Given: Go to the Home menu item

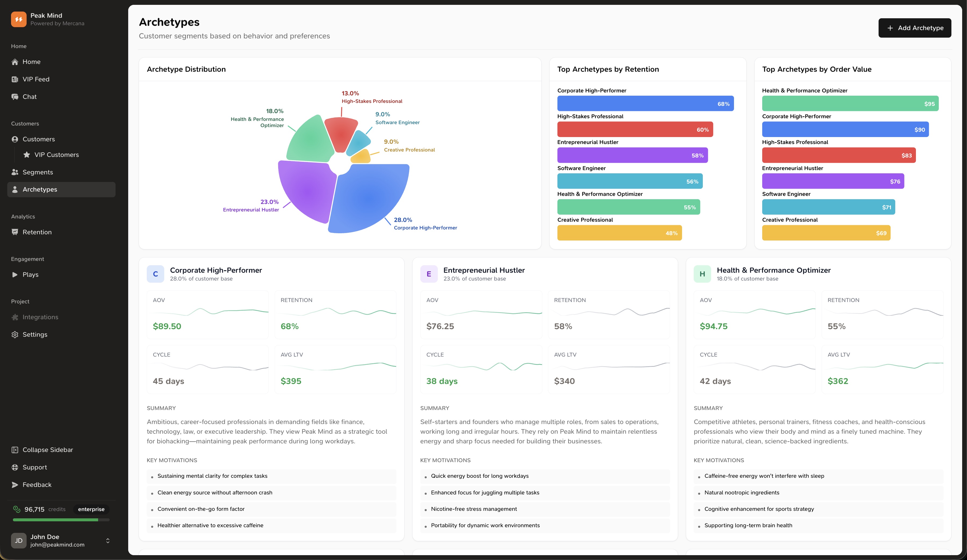Looking at the screenshot, I should pyautogui.click(x=31, y=62).
